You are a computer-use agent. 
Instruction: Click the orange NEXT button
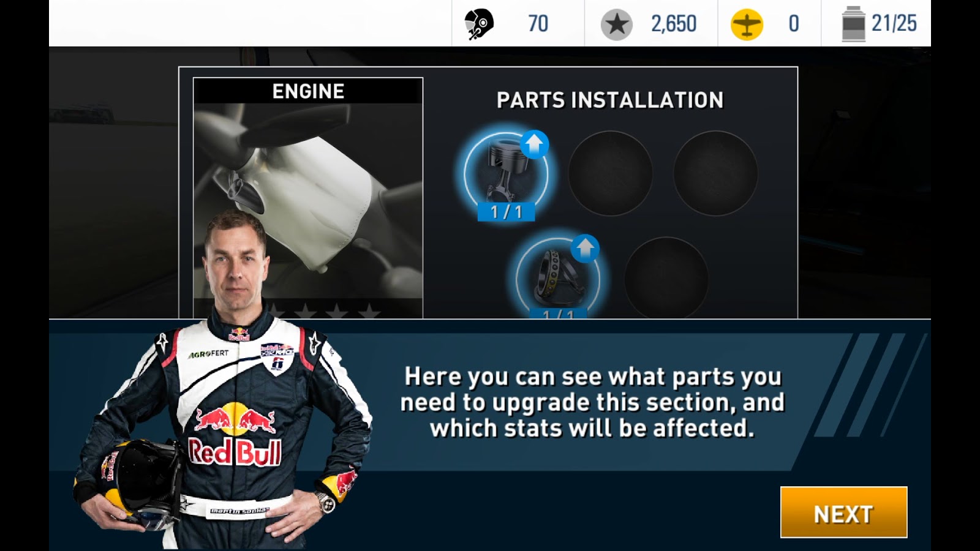coord(843,512)
